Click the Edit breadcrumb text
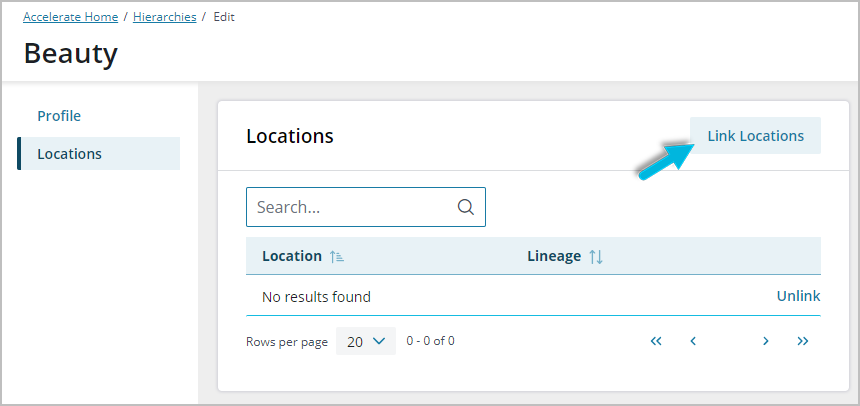The image size is (860, 406). (224, 17)
